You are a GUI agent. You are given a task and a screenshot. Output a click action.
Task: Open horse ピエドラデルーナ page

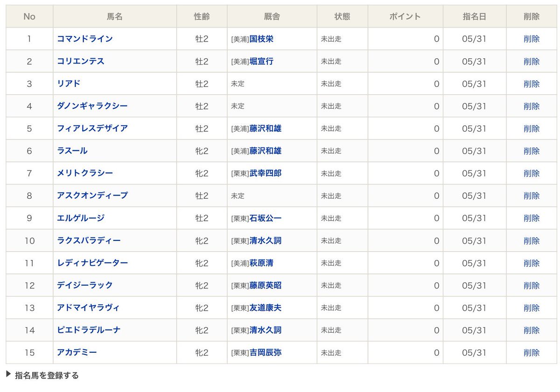click(89, 330)
